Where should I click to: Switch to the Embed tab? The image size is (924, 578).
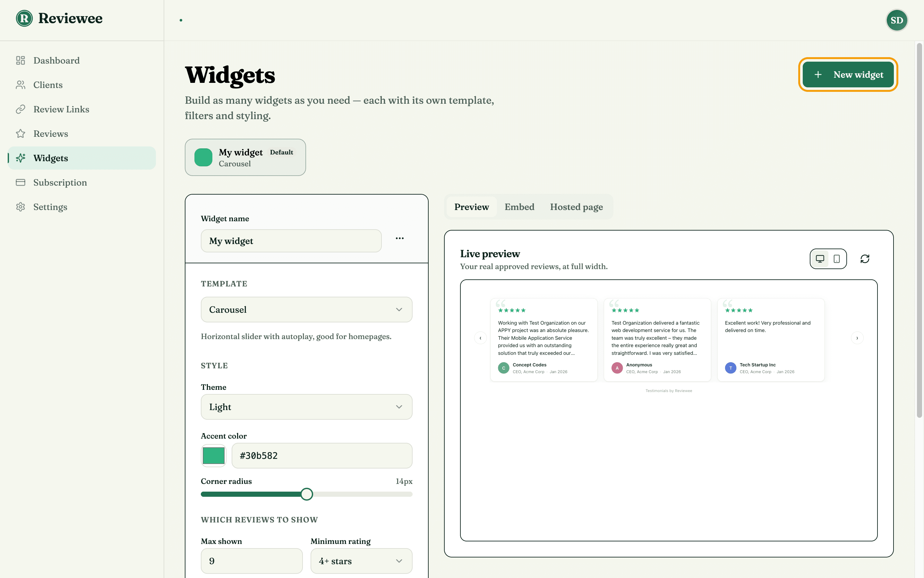[x=519, y=207]
